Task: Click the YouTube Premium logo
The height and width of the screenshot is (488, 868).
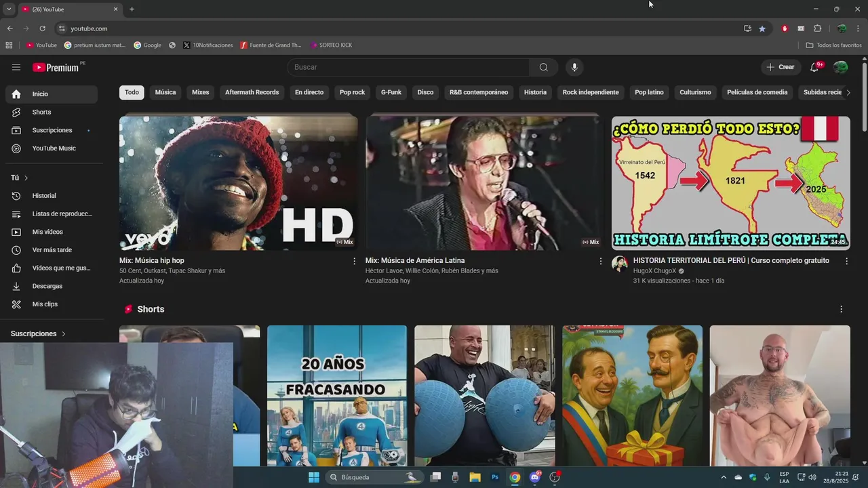Action: pos(56,67)
